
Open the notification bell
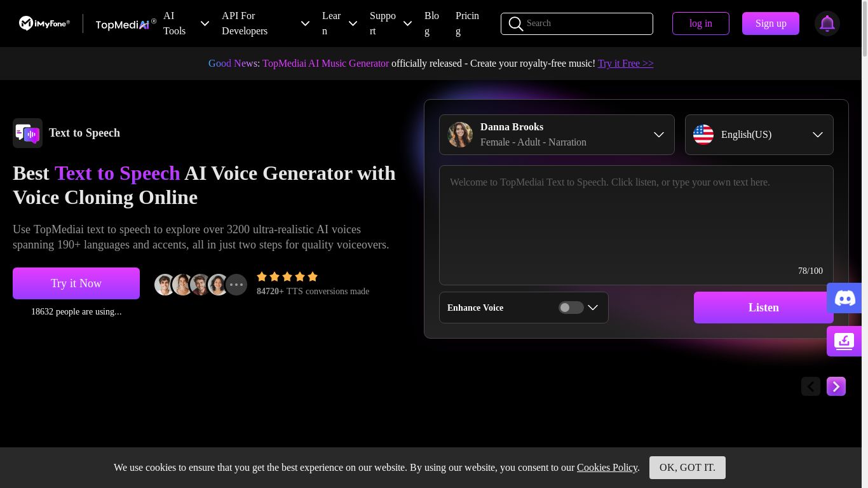pos(827,24)
